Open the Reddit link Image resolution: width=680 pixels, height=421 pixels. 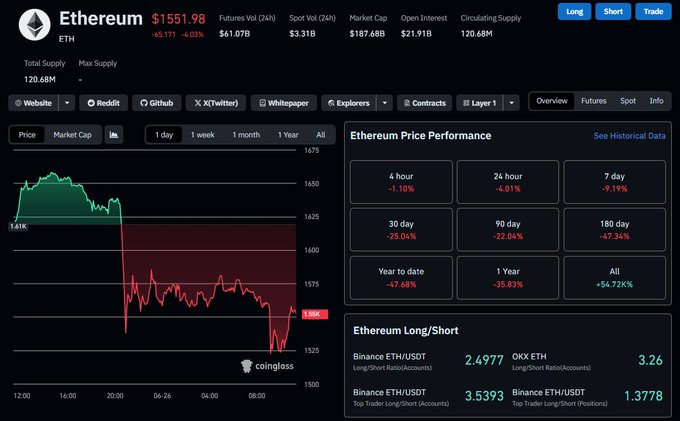[x=104, y=103]
